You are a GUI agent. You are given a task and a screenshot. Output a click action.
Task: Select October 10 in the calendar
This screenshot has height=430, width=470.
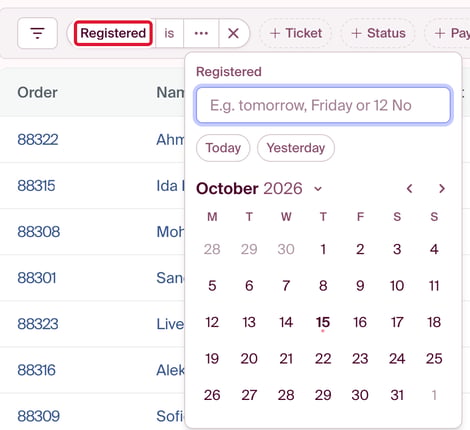tap(397, 286)
